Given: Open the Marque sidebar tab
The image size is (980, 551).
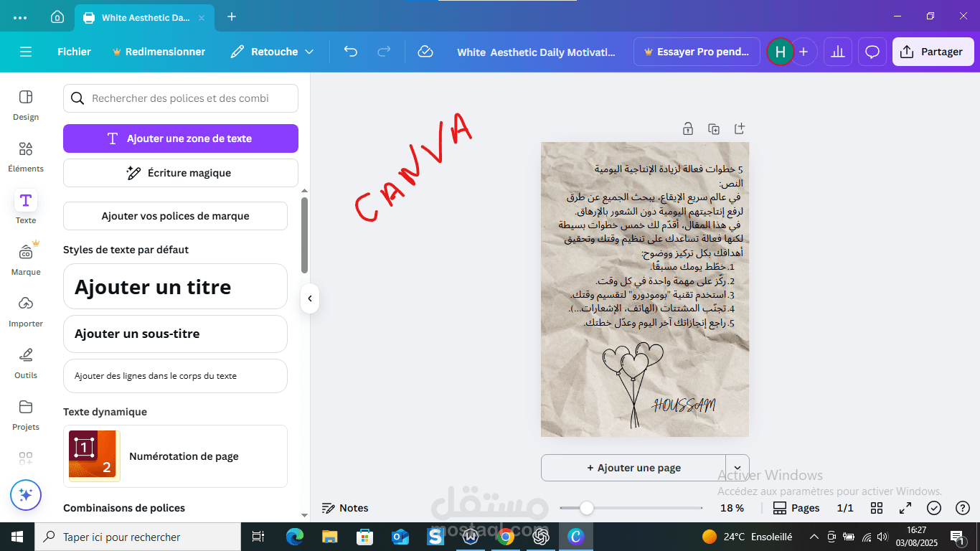Looking at the screenshot, I should [26, 260].
